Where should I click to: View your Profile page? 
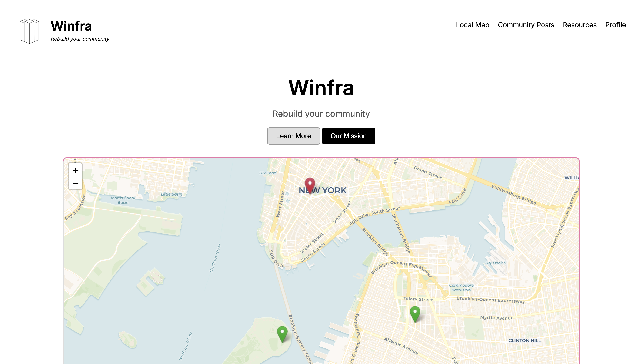(x=616, y=25)
